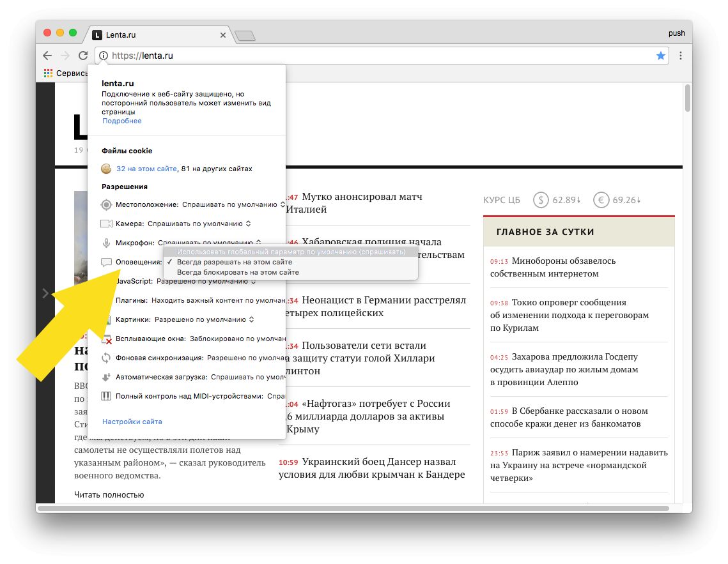Click the Местоположение location icon
This screenshot has height=564, width=728.
[106, 204]
